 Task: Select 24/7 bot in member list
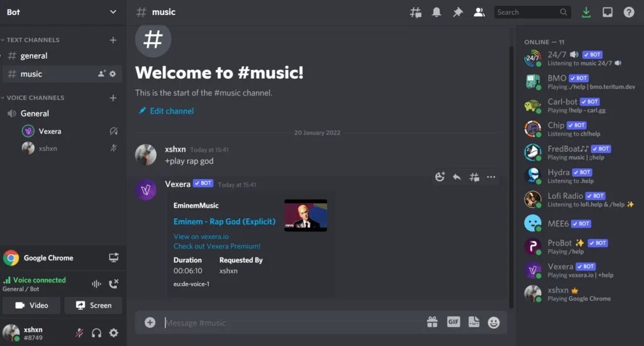click(580, 59)
